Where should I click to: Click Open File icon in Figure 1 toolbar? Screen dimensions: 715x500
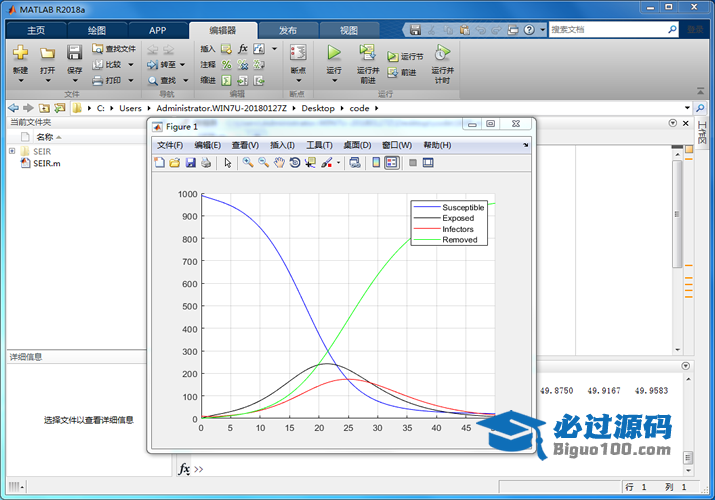coord(175,163)
